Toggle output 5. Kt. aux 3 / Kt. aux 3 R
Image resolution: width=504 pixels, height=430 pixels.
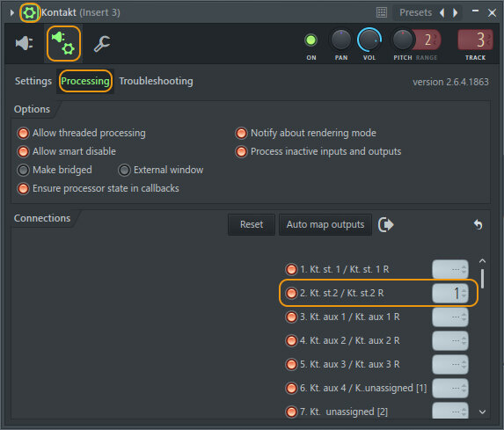pos(291,364)
